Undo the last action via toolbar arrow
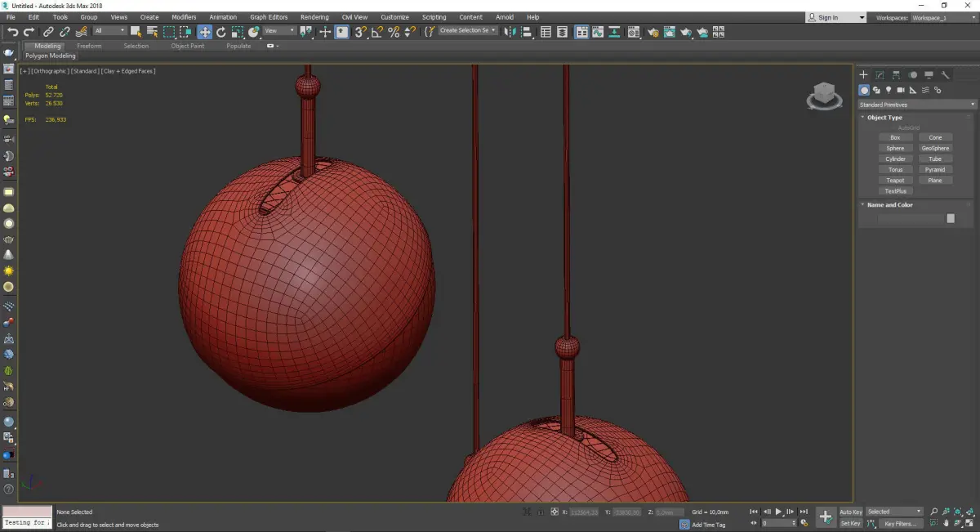Viewport: 980px width, 532px height. [12, 32]
